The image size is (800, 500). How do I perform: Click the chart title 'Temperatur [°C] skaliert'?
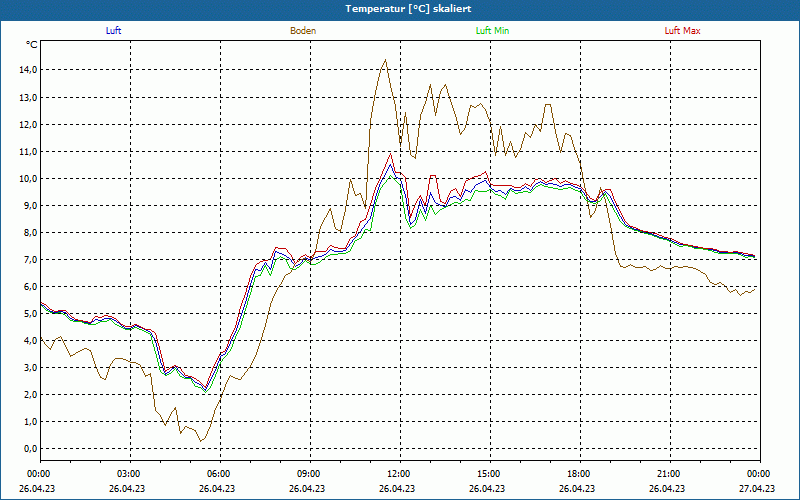[x=408, y=9]
